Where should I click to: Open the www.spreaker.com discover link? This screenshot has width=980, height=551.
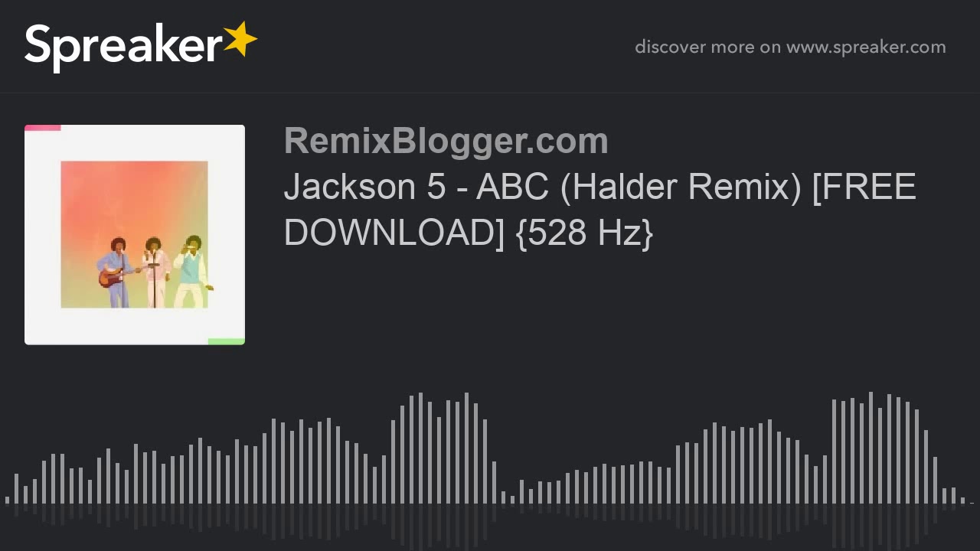click(x=866, y=47)
